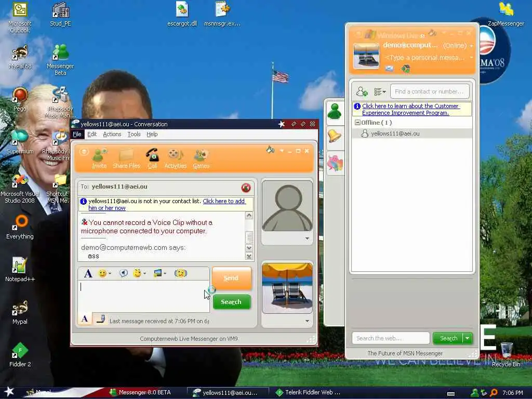Switch to handwriting mode pen icon
Image resolution: width=532 pixels, height=399 pixels.
(101, 319)
